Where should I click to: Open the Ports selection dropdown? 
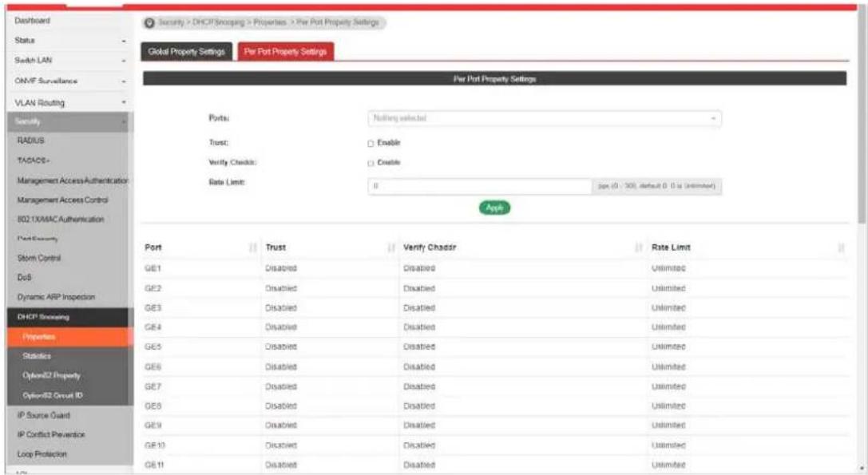(544, 118)
